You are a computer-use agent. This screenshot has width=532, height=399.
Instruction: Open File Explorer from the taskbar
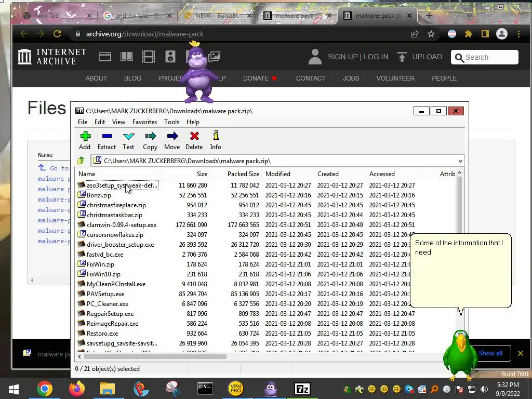[108, 389]
